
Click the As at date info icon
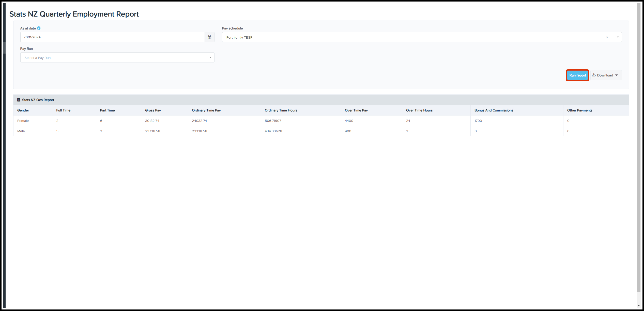pyautogui.click(x=39, y=28)
